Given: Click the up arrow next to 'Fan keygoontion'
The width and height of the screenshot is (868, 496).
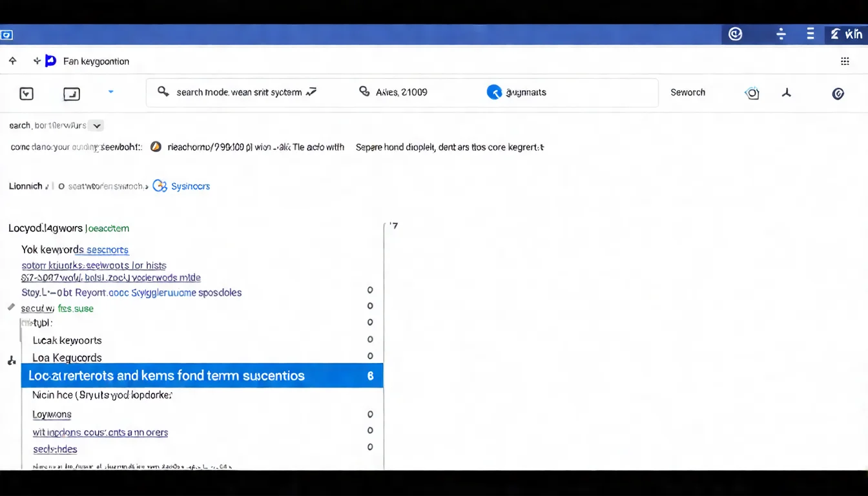Looking at the screenshot, I should click(x=12, y=61).
